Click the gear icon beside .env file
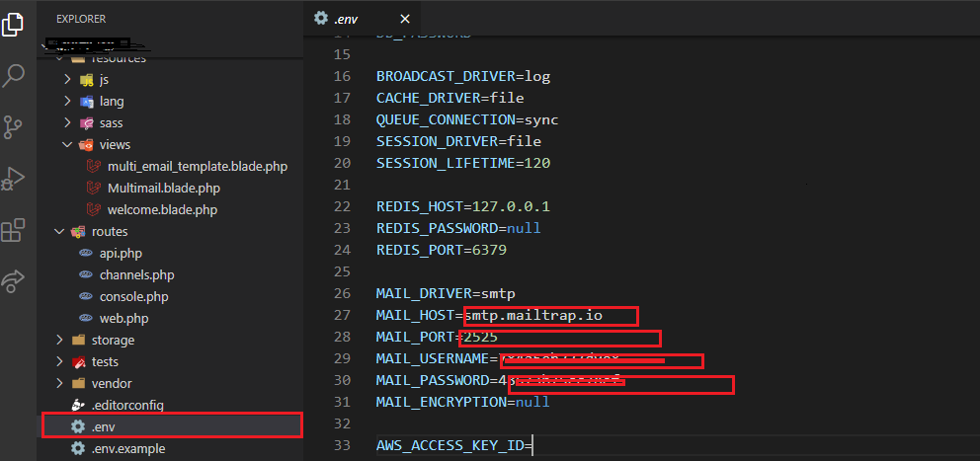Viewport: 980px width, 461px height. pos(78,426)
